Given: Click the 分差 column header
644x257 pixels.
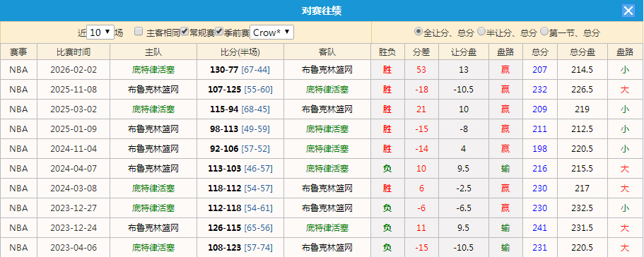Looking at the screenshot, I should (x=421, y=52).
